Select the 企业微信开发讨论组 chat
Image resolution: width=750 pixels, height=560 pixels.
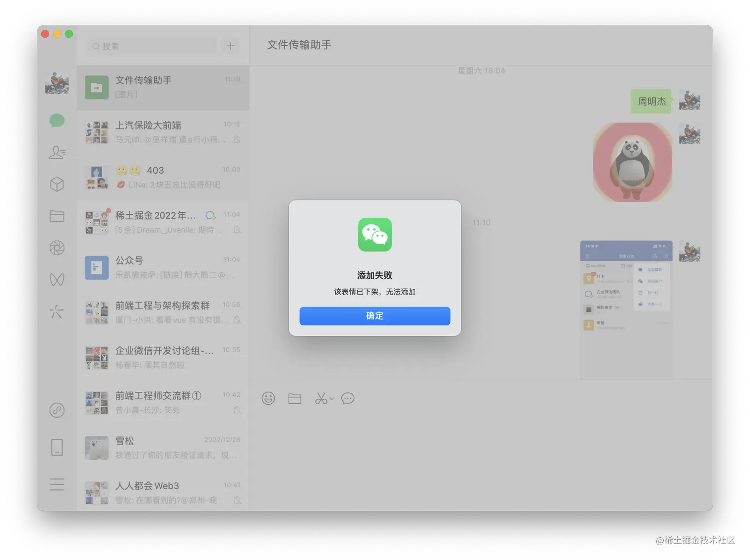tap(163, 358)
